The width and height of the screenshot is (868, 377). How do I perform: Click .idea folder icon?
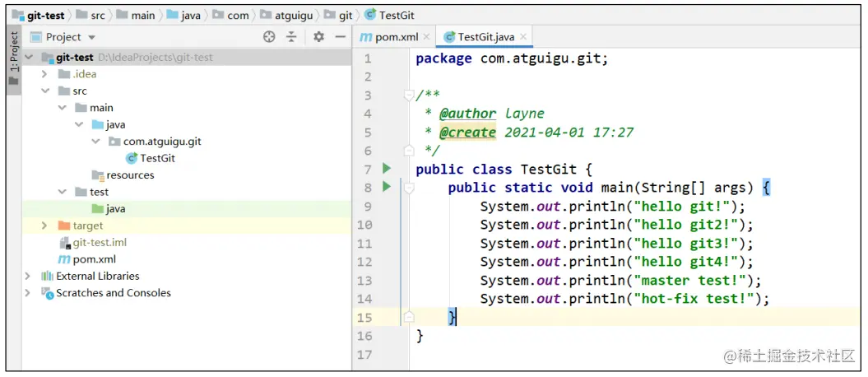(64, 74)
